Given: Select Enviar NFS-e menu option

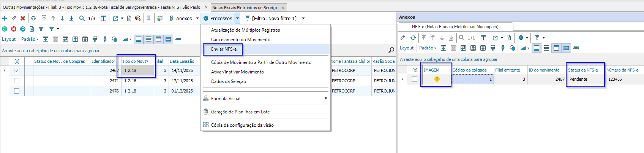Looking at the screenshot, I should pyautogui.click(x=224, y=49).
